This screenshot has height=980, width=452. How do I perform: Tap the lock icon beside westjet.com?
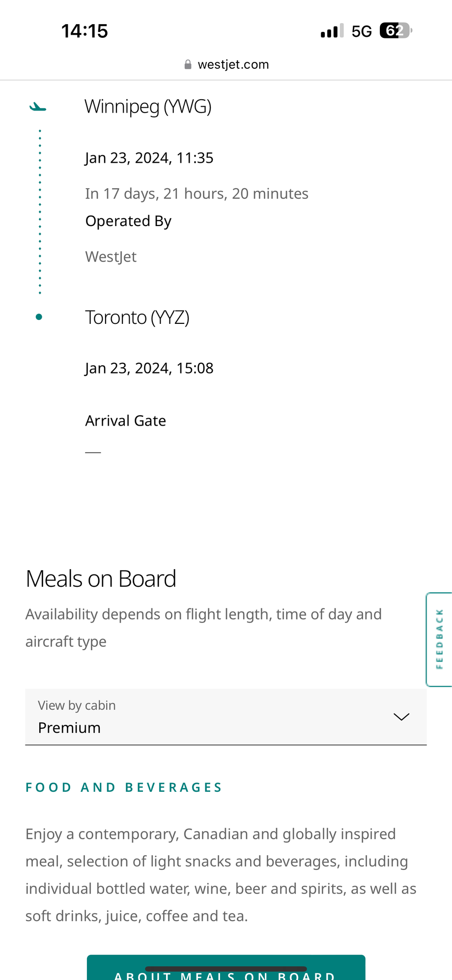[188, 65]
